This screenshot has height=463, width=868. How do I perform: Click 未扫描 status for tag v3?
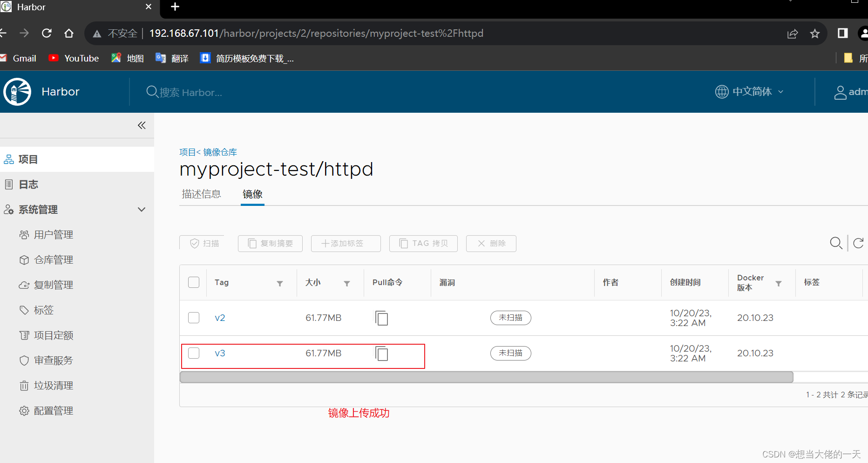tap(510, 353)
